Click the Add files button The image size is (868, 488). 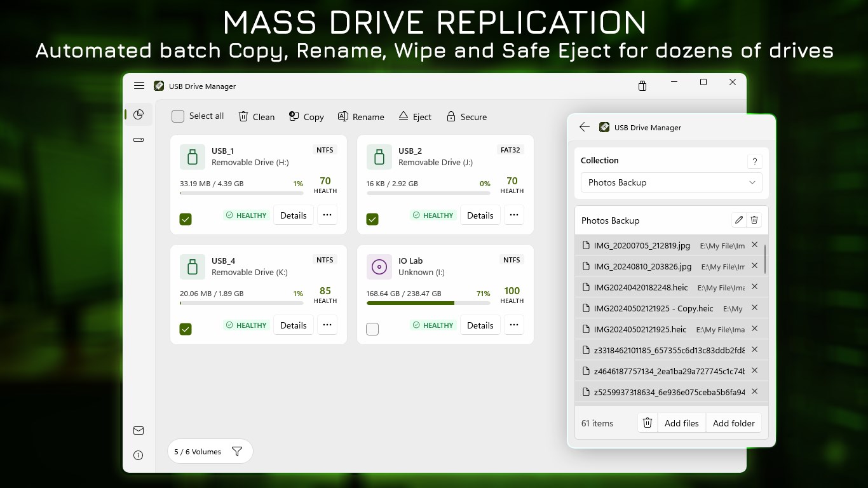682,423
